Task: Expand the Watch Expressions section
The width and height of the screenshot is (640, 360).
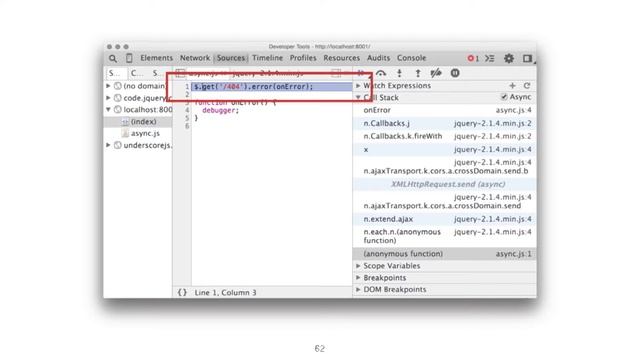Action: click(x=358, y=86)
